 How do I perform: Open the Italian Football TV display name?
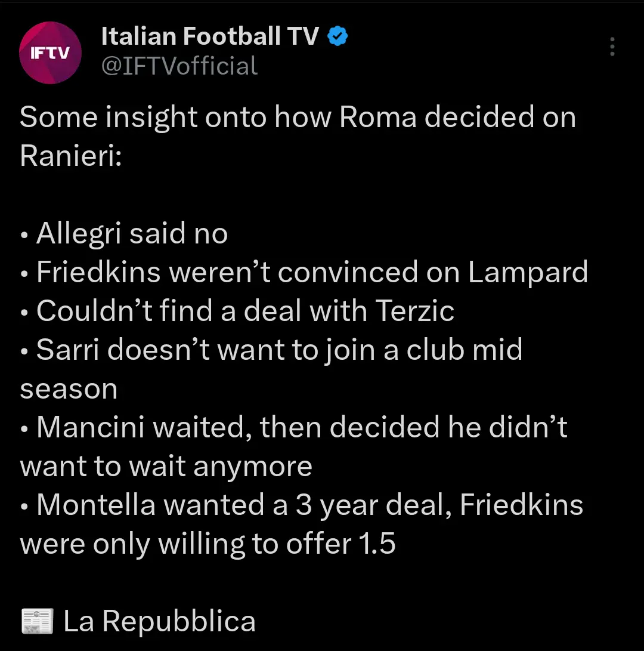tap(210, 37)
